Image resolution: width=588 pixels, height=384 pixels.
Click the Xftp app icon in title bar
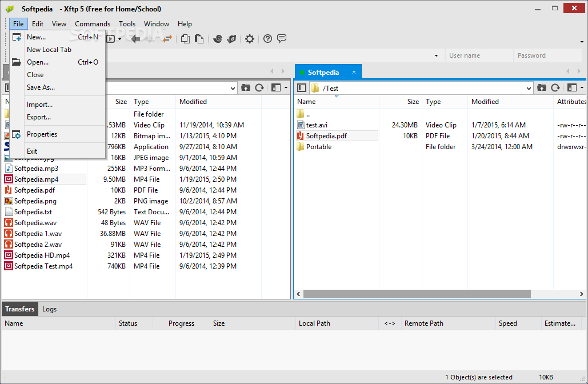10,9
